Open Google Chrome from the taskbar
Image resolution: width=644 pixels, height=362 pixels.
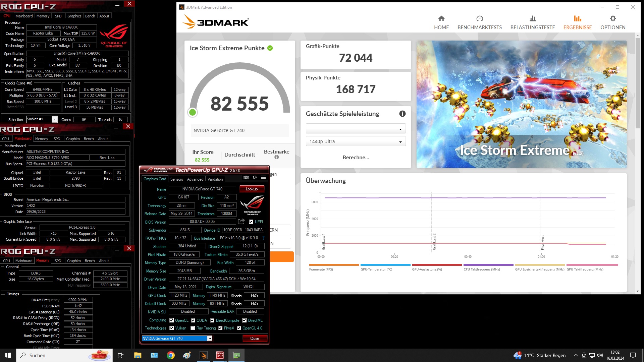point(171,355)
